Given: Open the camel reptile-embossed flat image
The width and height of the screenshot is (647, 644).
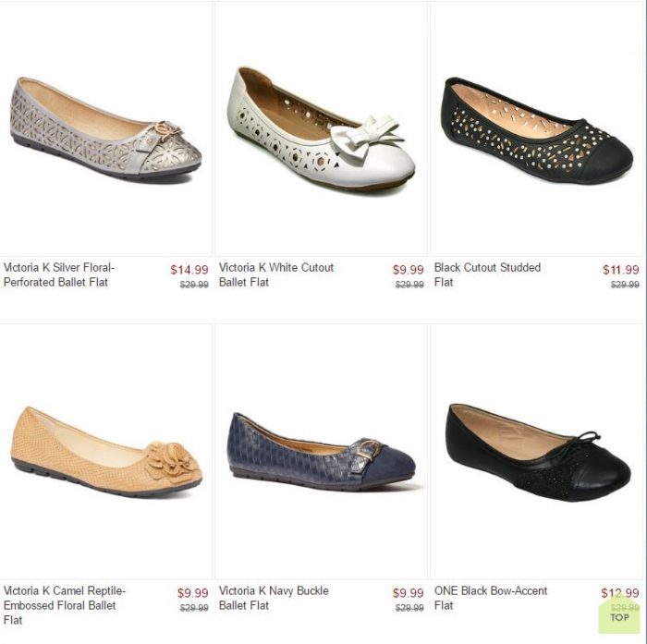Looking at the screenshot, I should click(106, 451).
